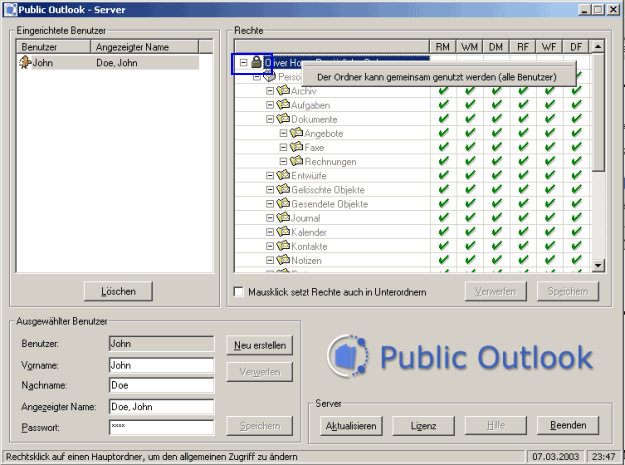Viewport: 625px width, 465px height.
Task: Toggle RF right for Angebote
Action: click(523, 133)
